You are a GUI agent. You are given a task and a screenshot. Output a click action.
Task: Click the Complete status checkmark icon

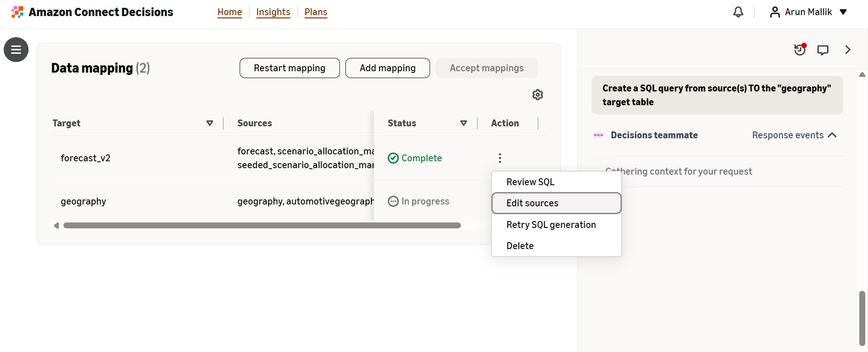coord(393,158)
